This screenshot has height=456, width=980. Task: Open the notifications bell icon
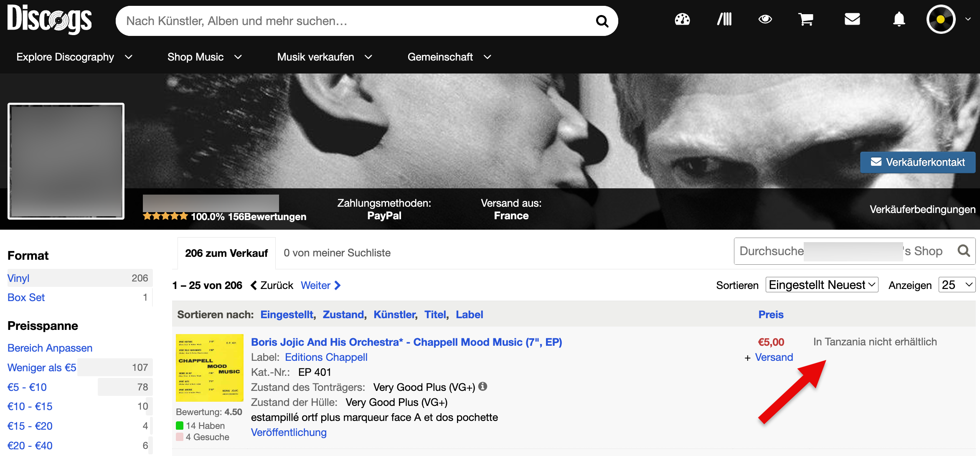click(x=899, y=19)
